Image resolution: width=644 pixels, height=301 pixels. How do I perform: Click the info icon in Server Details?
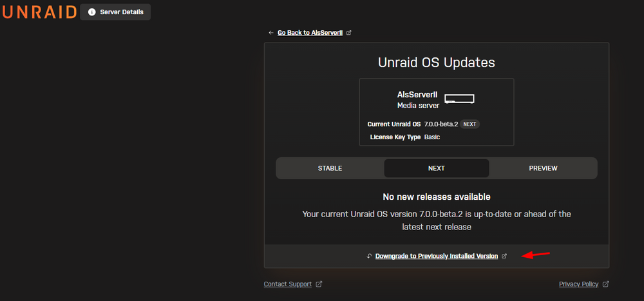click(x=92, y=12)
